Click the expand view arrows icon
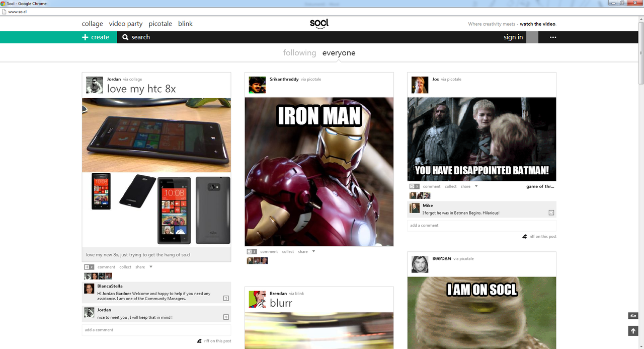 click(633, 316)
